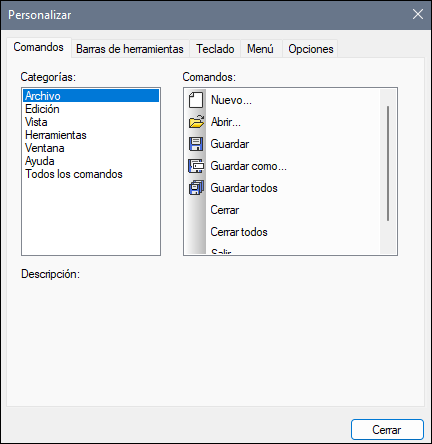Select the Archivo category
Screen dimensions: 432x444
91,96
